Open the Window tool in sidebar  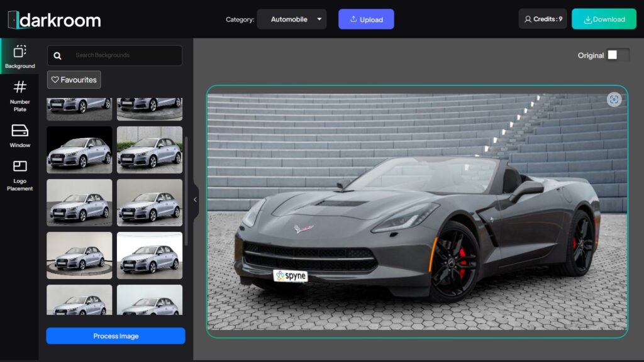[x=19, y=136]
